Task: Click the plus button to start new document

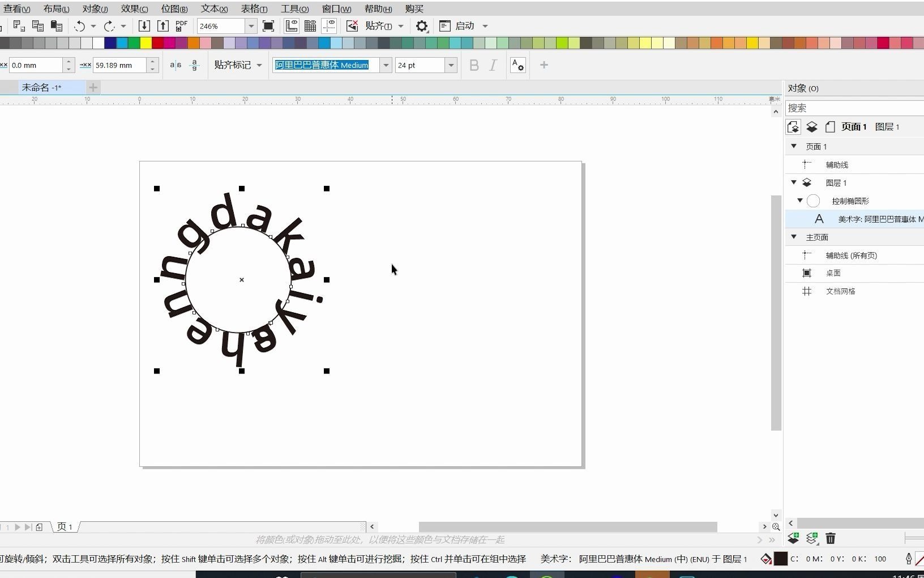Action: pyautogui.click(x=93, y=87)
